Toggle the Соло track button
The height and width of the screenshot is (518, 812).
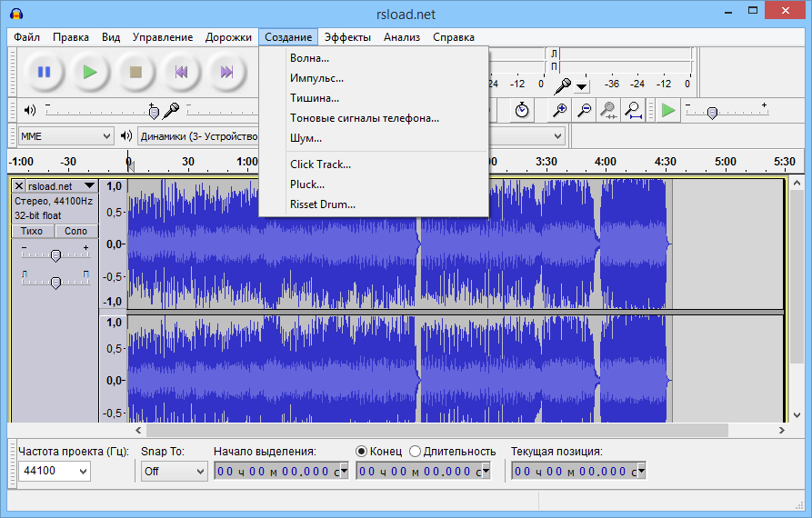click(75, 231)
